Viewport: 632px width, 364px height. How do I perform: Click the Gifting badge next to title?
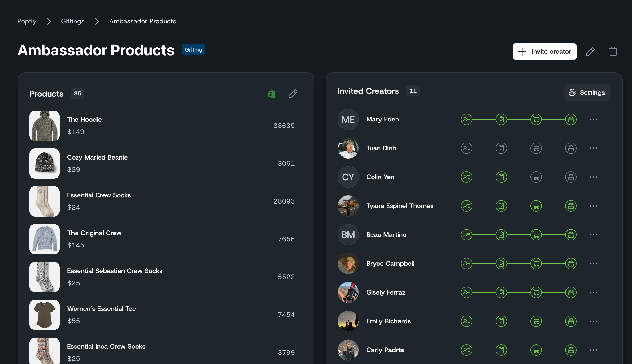193,50
